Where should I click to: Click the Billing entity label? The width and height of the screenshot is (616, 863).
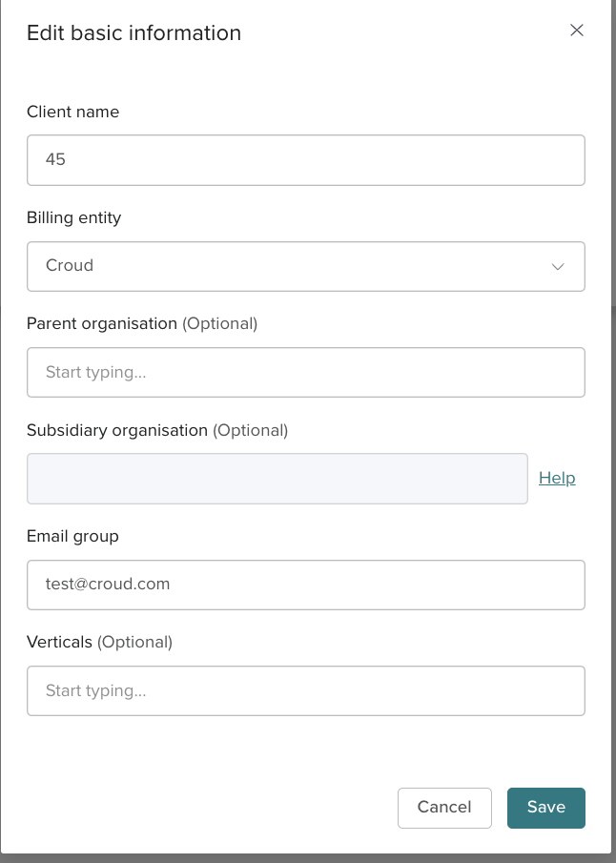(73, 217)
